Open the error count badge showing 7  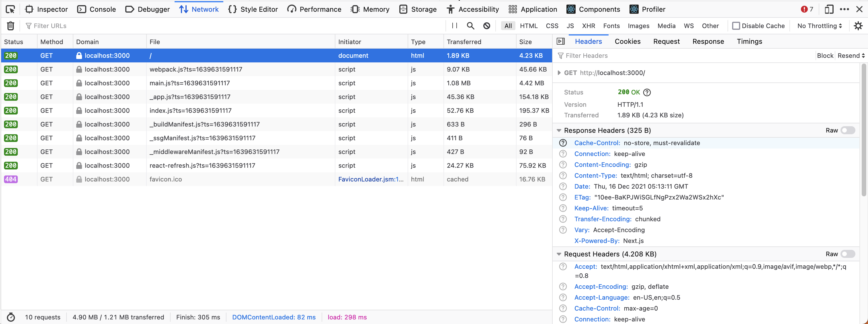pos(807,9)
